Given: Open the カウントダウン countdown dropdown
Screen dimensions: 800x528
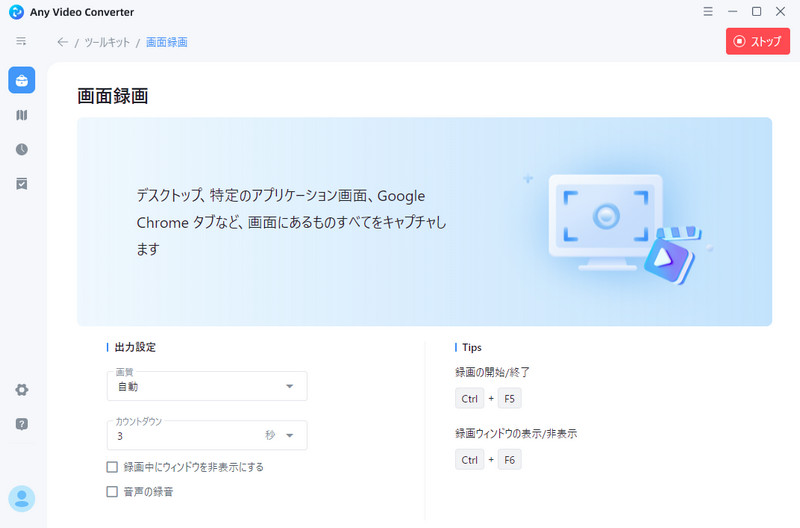Looking at the screenshot, I should coord(207,435).
